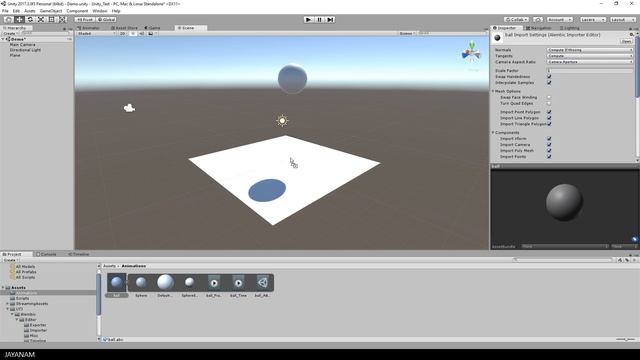640x360 pixels.
Task: Toggle Swap Handedness checkbox
Action: (x=549, y=77)
